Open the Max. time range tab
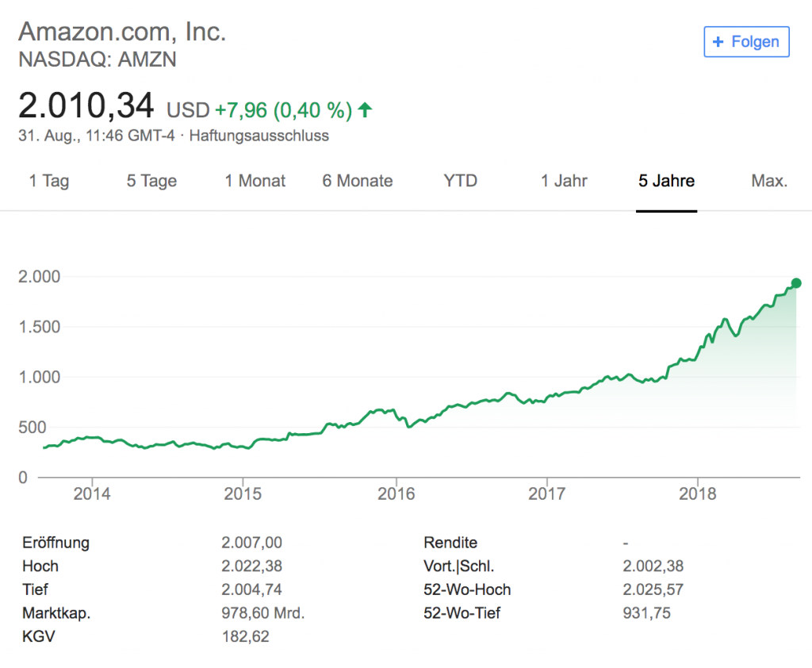This screenshot has width=812, height=668. [x=769, y=181]
